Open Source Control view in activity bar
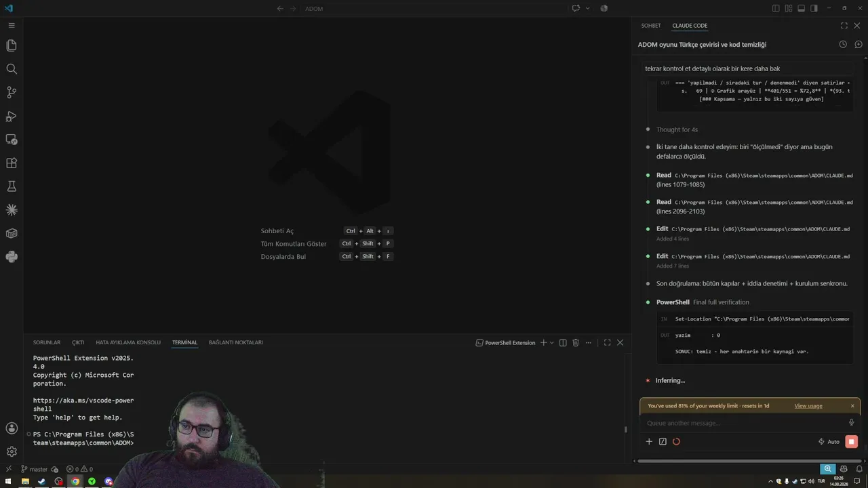This screenshot has height=488, width=868. point(12,92)
